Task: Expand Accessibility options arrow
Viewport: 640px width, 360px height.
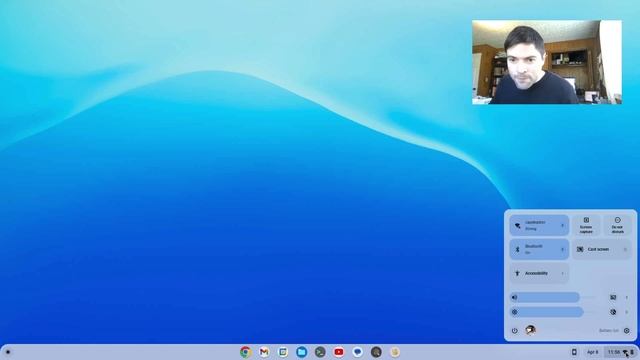Action: [x=562, y=273]
